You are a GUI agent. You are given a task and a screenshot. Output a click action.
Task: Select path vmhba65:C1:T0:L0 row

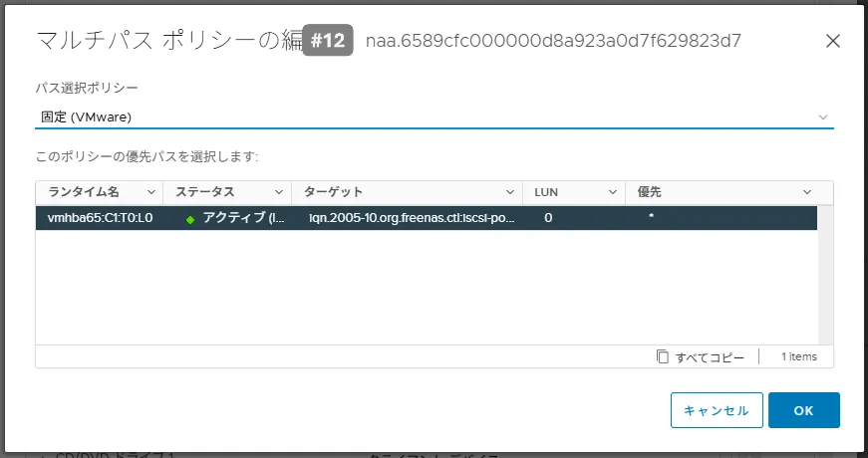[100, 218]
